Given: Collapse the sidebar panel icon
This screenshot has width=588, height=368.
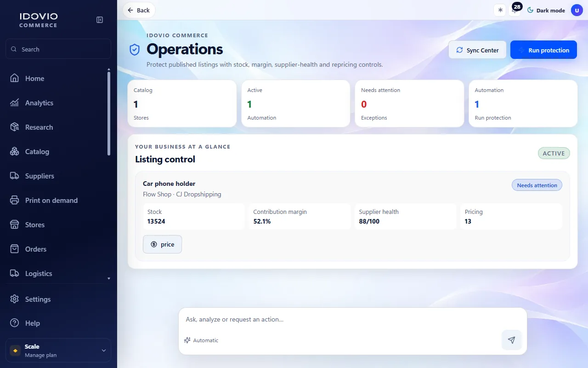Looking at the screenshot, I should 100,20.
